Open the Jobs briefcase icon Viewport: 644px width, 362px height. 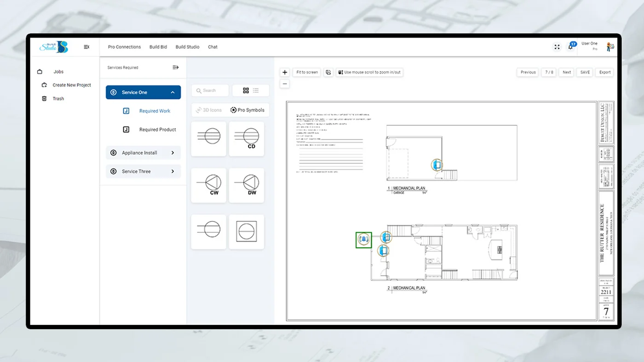pyautogui.click(x=40, y=72)
